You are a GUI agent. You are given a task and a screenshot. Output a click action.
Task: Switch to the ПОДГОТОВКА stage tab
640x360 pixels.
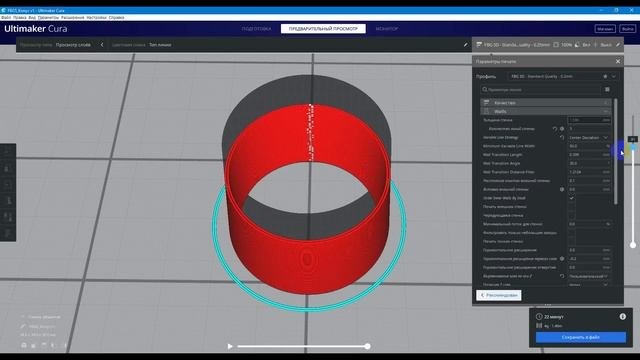coord(256,29)
